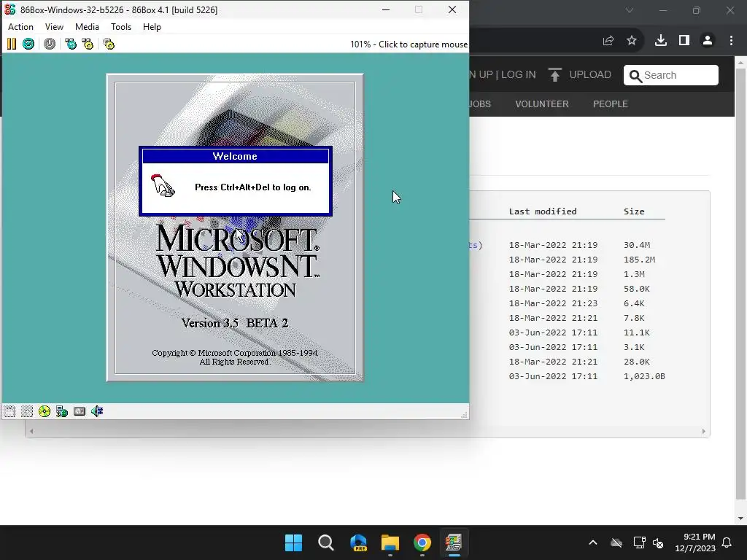Click the OneDrive cloud tray icon

point(616,542)
